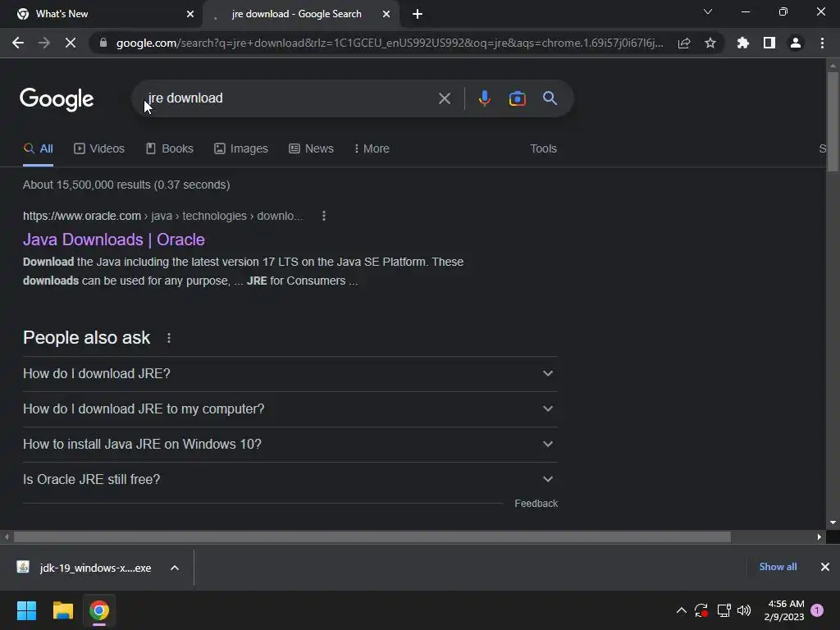Switch to Books results
The width and height of the screenshot is (840, 630).
click(x=170, y=149)
